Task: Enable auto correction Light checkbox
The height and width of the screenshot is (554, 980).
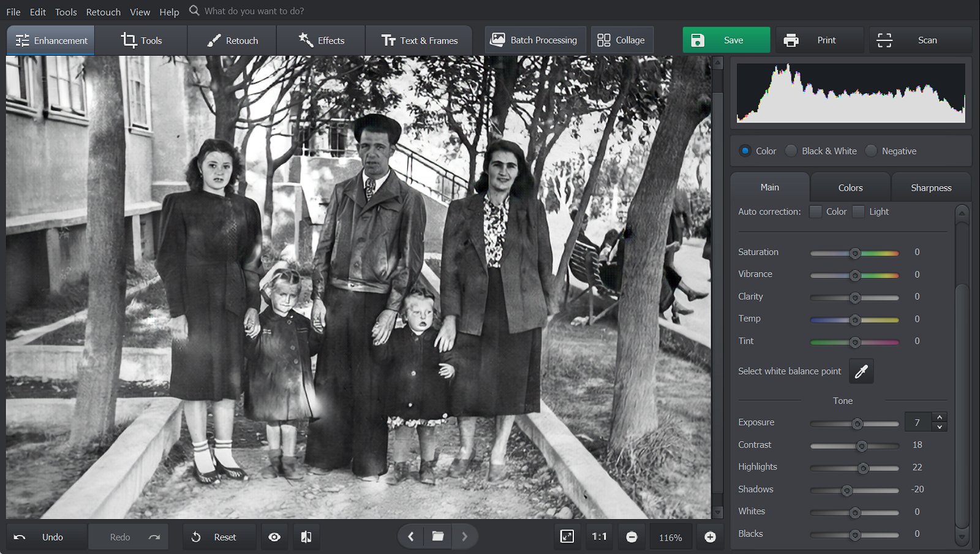Action: click(859, 211)
